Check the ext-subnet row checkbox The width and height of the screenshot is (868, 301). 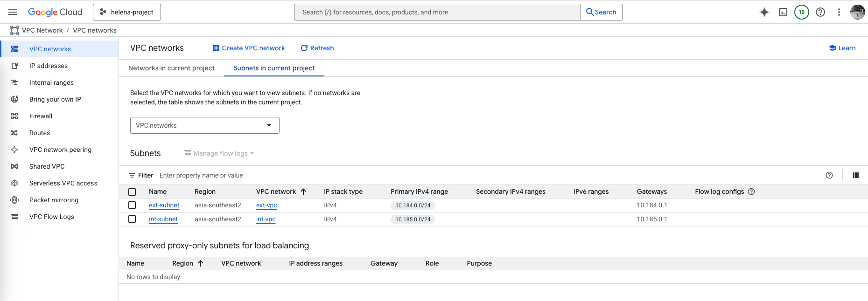(x=132, y=205)
